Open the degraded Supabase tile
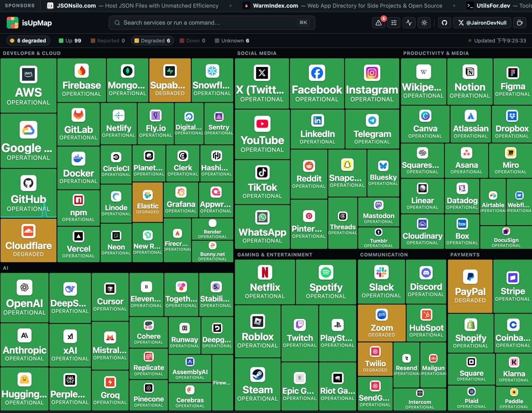 (170, 80)
